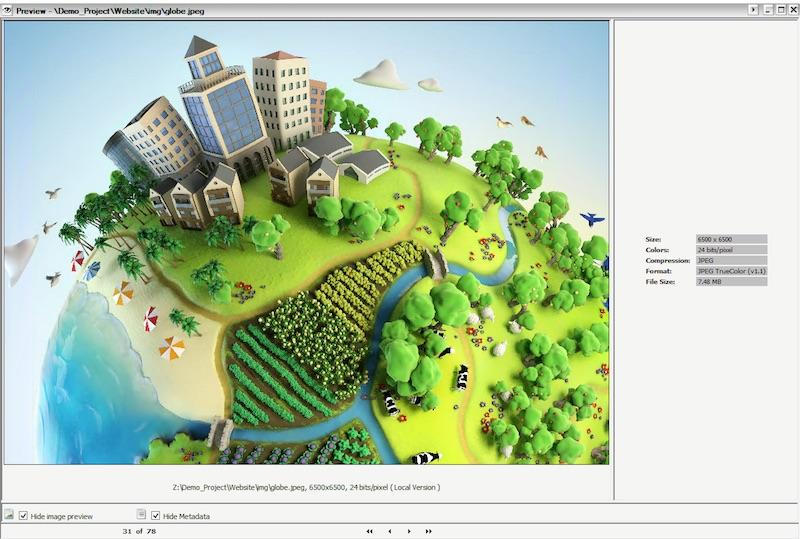This screenshot has height=539, width=800.
Task: Go to the previous image
Action: pos(389,531)
